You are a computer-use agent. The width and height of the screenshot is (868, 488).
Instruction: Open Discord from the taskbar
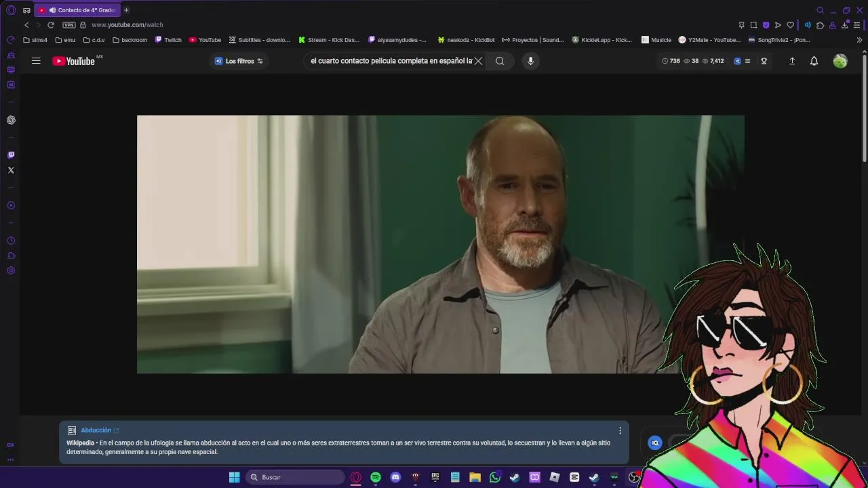[395, 477]
